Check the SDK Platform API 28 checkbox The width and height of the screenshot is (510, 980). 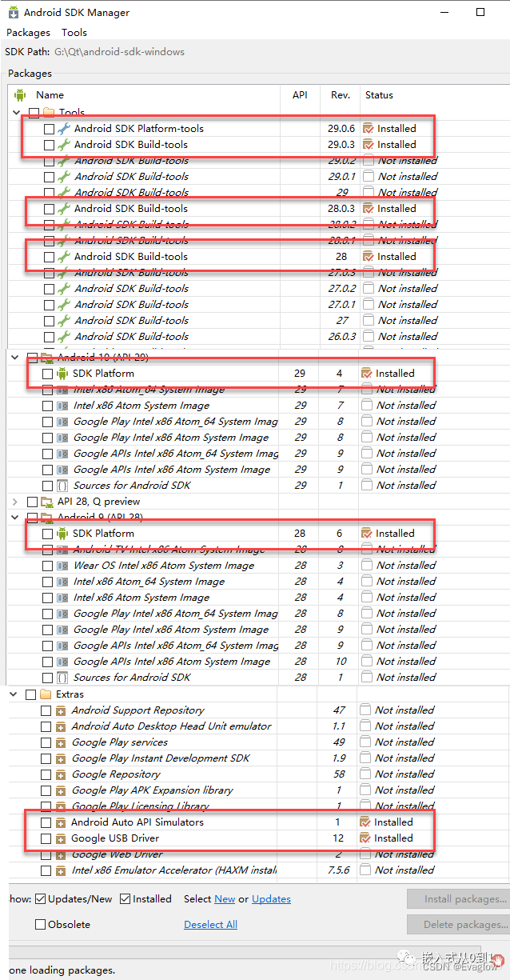coord(48,534)
